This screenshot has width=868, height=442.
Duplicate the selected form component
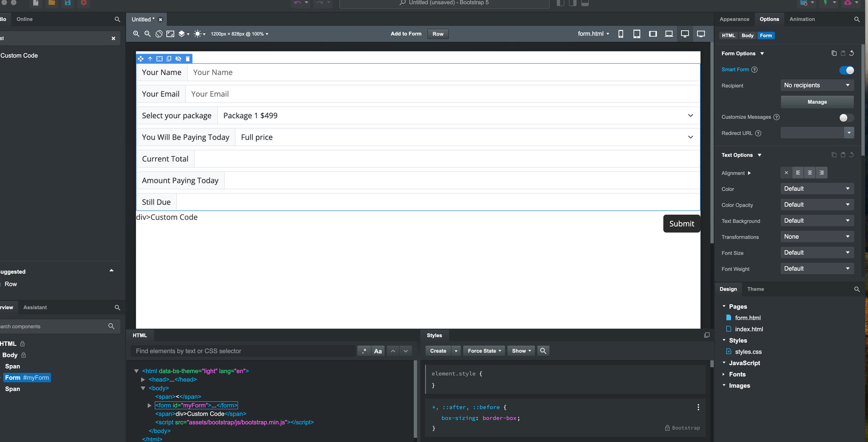click(169, 59)
